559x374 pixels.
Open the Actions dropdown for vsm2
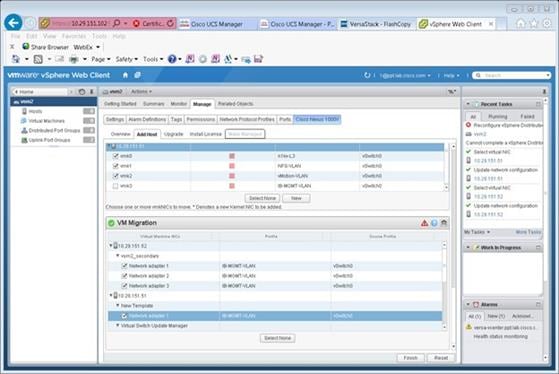tap(142, 92)
